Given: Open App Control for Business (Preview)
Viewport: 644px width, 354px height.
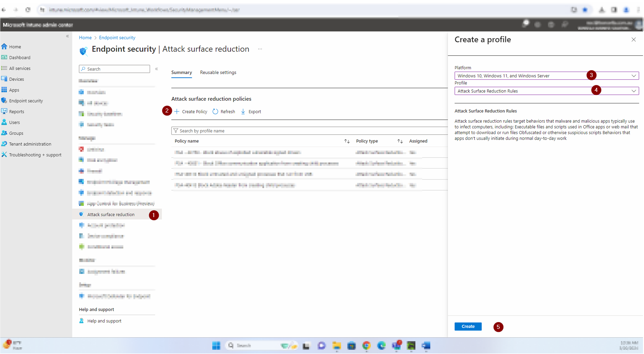Looking at the screenshot, I should click(117, 203).
